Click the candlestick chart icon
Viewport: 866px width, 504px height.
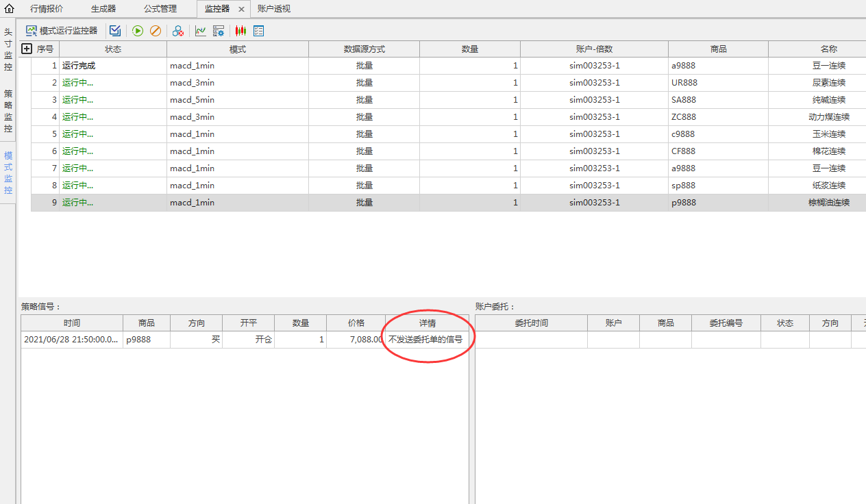point(240,31)
